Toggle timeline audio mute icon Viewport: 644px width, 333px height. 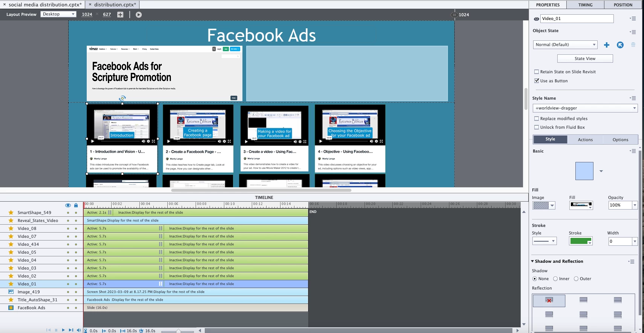pyautogui.click(x=79, y=330)
